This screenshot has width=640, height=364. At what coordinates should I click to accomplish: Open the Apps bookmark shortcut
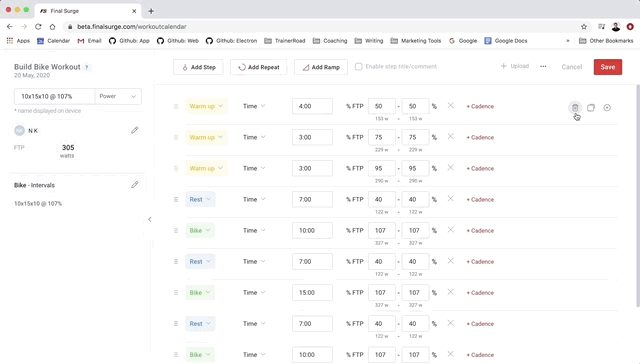click(18, 41)
